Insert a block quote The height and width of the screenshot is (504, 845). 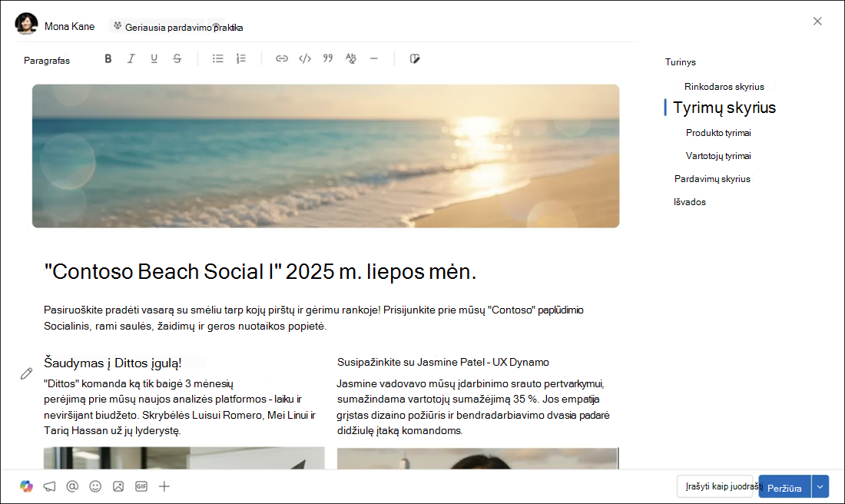[x=328, y=58]
